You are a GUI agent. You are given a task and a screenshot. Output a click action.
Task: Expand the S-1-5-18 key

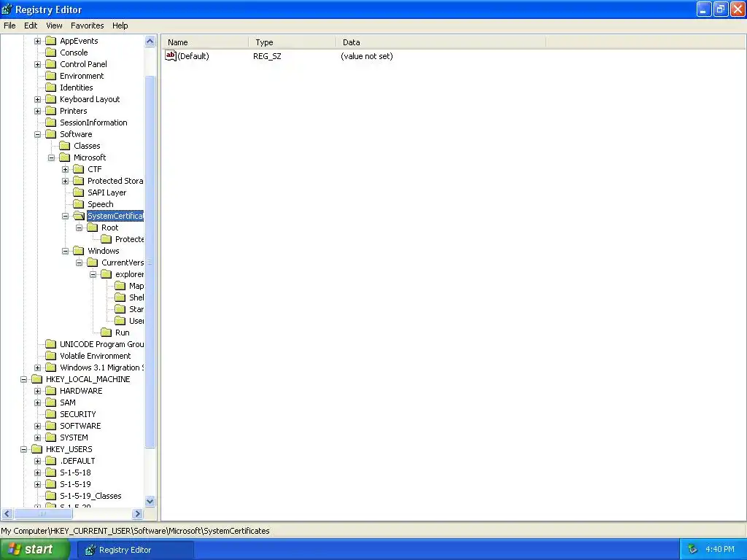(38, 472)
